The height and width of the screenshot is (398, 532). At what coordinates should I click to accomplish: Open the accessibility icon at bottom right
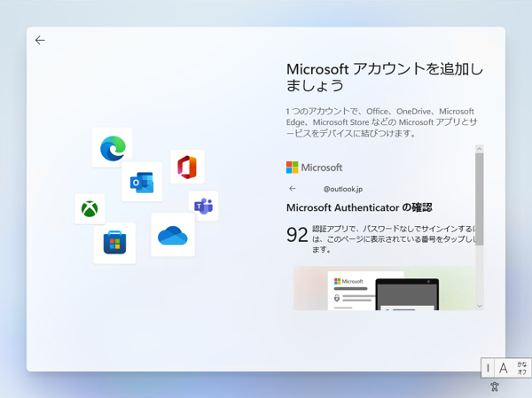click(x=495, y=386)
